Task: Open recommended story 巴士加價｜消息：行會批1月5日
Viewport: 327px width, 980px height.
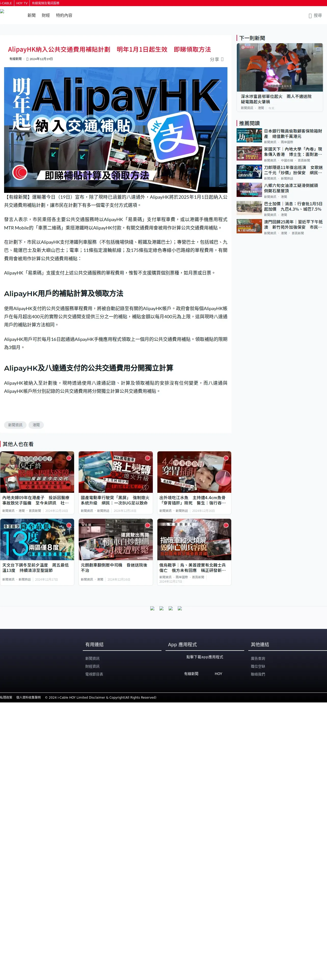Action: (x=293, y=207)
